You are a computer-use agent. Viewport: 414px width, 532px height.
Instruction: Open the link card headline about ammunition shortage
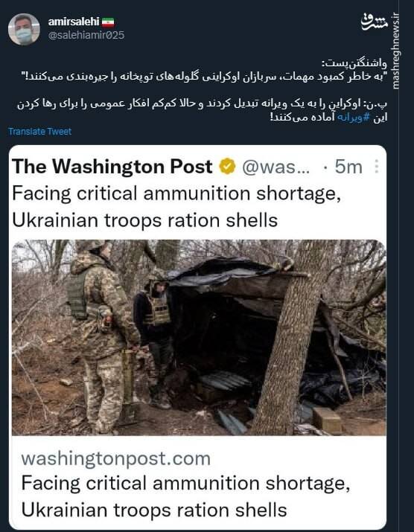click(185, 496)
